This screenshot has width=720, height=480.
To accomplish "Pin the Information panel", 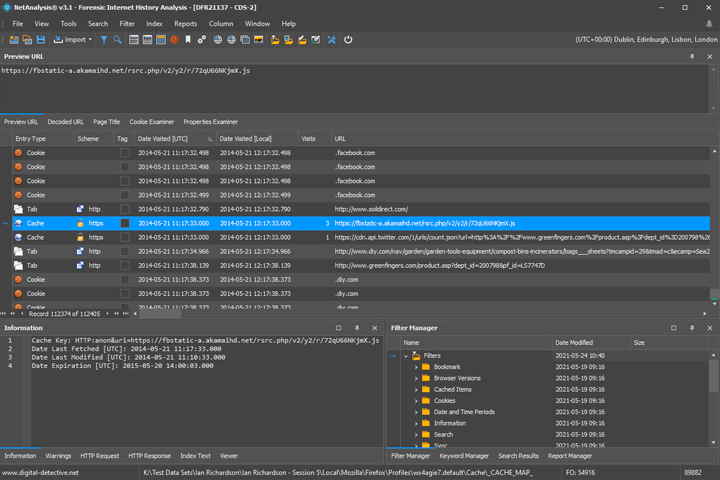I will click(x=357, y=328).
